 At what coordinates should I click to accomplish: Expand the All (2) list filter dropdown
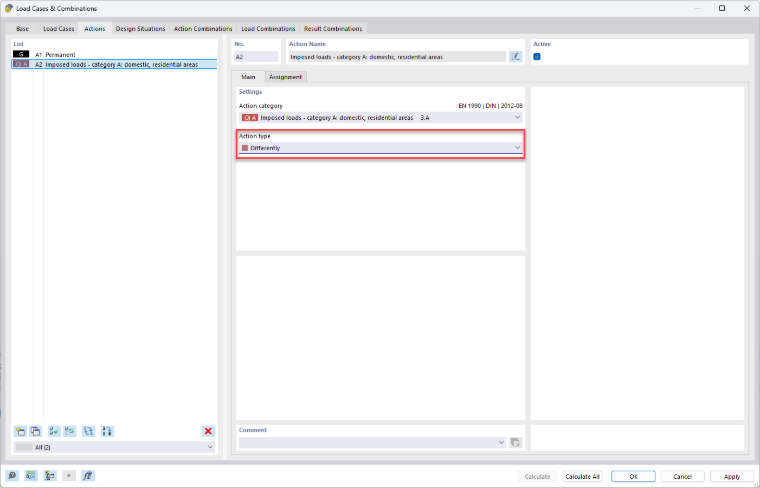pyautogui.click(x=114, y=447)
